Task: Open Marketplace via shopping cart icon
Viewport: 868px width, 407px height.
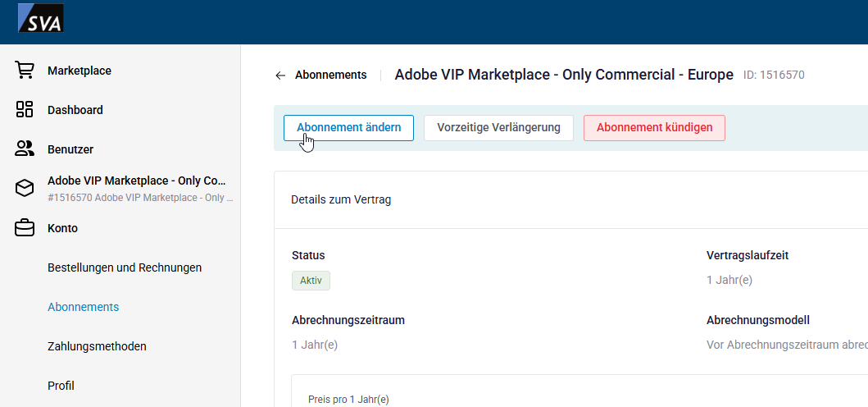Action: coord(25,71)
